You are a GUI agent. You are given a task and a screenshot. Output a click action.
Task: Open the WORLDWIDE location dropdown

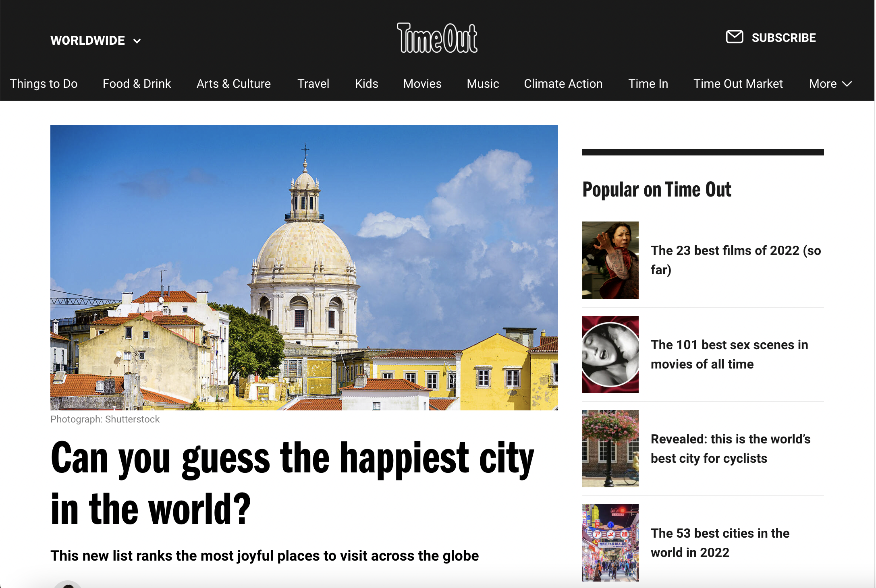click(88, 40)
